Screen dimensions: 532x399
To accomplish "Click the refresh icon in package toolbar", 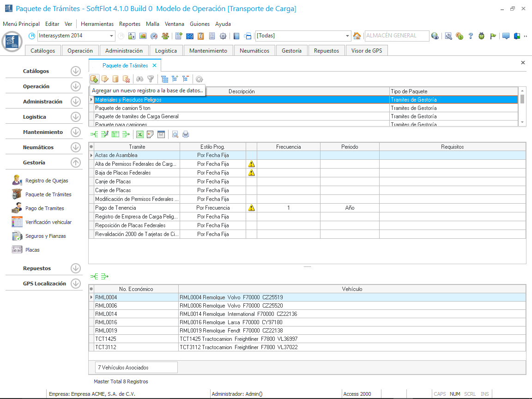I will (199, 79).
